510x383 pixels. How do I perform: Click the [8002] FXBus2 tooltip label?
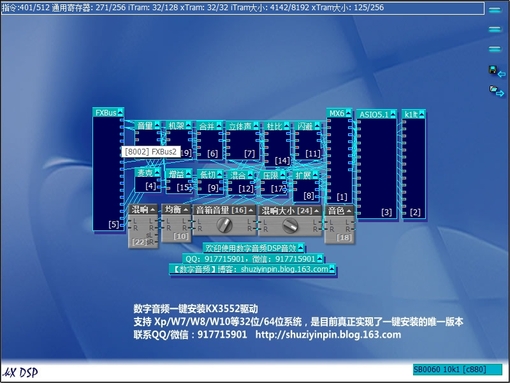(x=151, y=152)
